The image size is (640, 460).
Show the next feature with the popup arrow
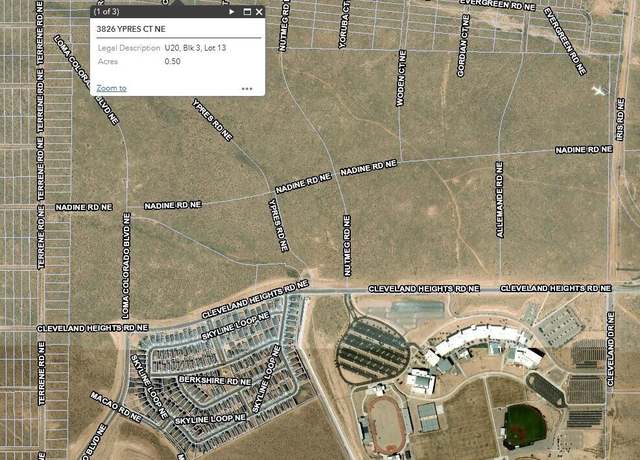pyautogui.click(x=232, y=11)
